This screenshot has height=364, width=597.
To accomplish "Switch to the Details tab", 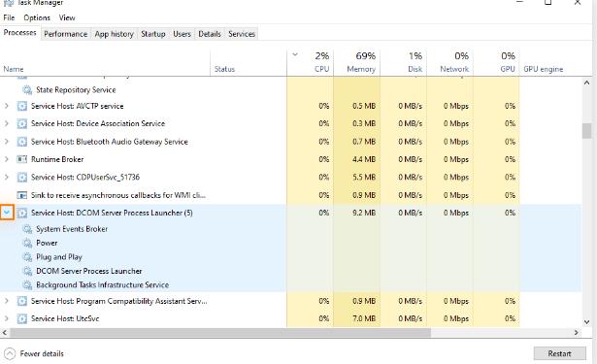I will pos(210,34).
